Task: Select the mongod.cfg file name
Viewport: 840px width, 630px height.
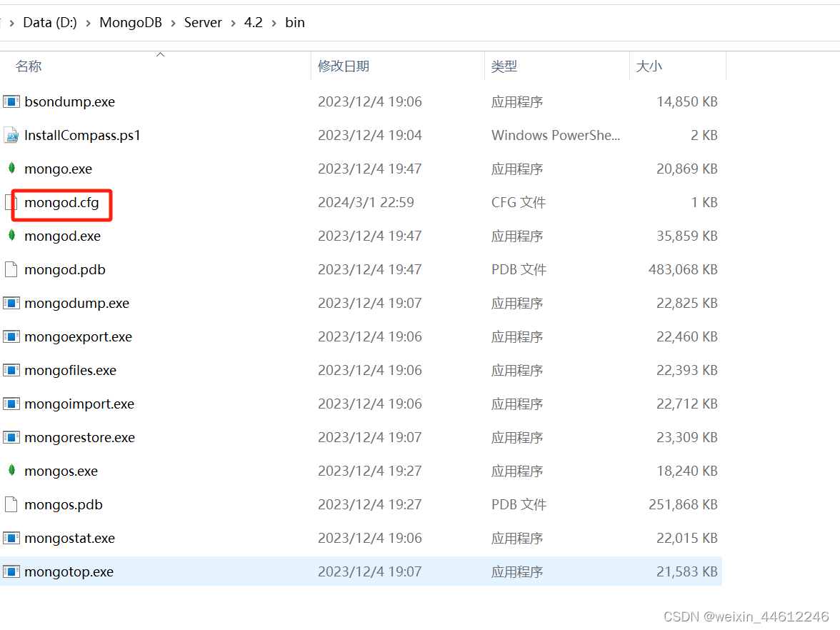Action: pos(61,203)
